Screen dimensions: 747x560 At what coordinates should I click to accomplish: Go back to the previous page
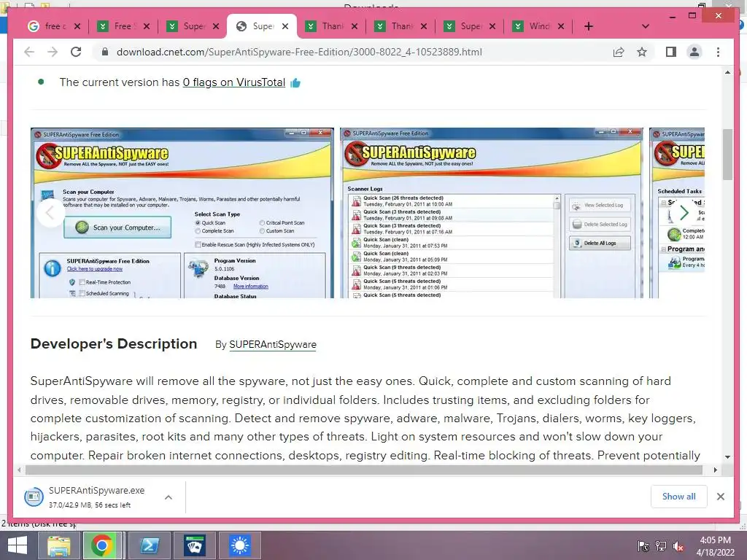pos(29,52)
